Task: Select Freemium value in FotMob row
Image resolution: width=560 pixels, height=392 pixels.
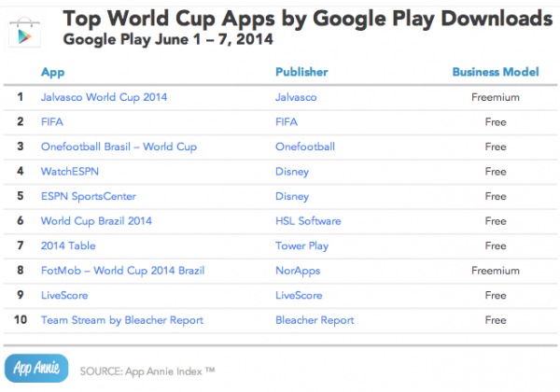Action: [x=496, y=271]
